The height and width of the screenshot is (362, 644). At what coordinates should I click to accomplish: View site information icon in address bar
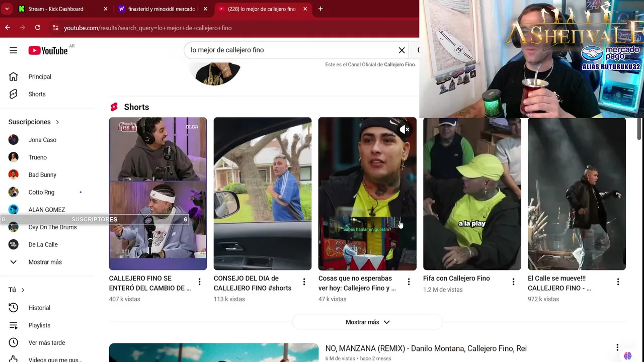[55, 28]
